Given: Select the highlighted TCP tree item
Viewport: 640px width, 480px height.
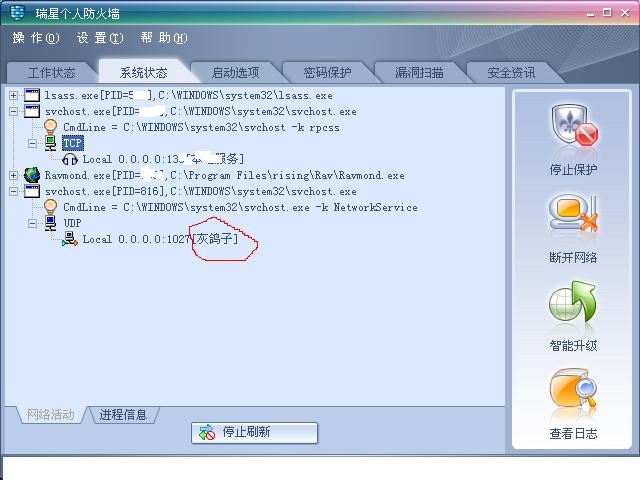Looking at the screenshot, I should [73, 143].
